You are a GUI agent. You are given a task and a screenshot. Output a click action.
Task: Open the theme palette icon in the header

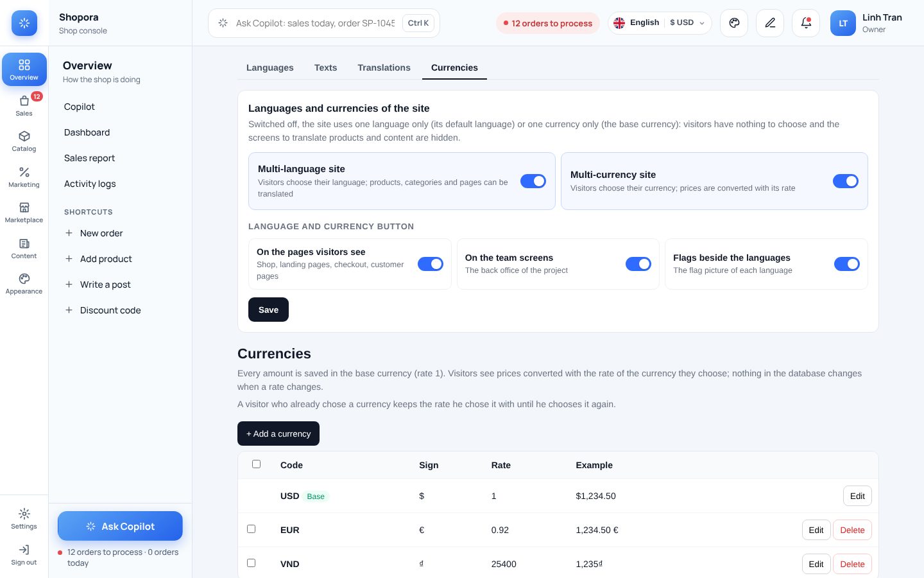coord(734,23)
